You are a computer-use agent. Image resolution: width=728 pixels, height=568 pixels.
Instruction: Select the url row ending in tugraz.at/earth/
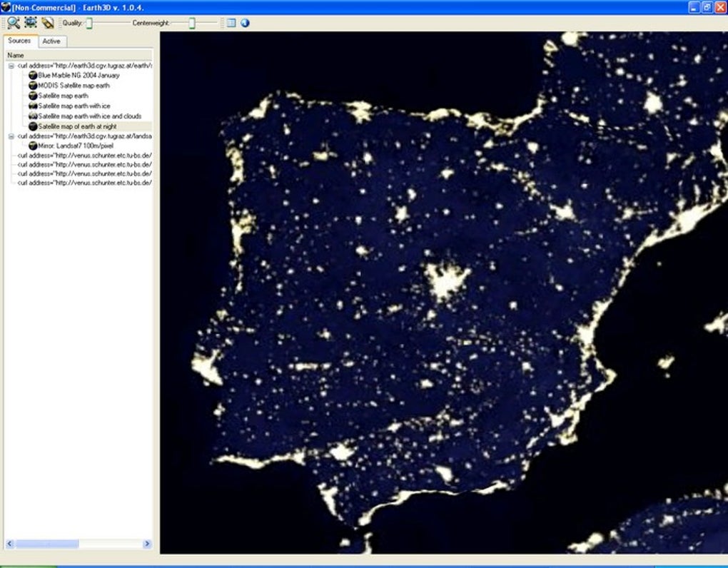[84, 66]
